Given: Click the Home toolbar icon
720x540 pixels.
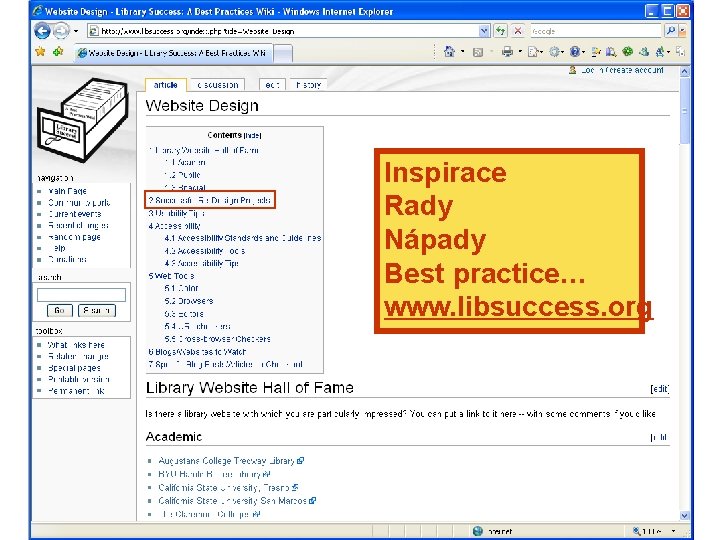Looking at the screenshot, I should 449,52.
